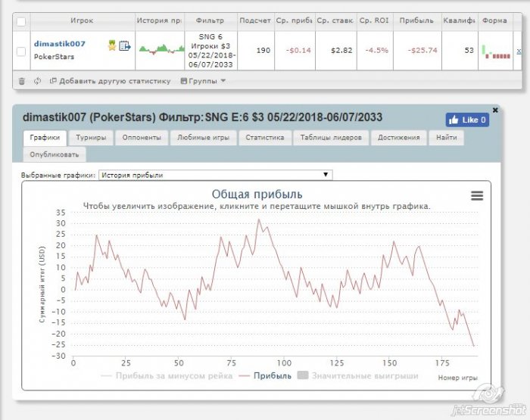The width and height of the screenshot is (530, 420).
Task: Tick the header select-all checkbox
Action: (x=21, y=22)
